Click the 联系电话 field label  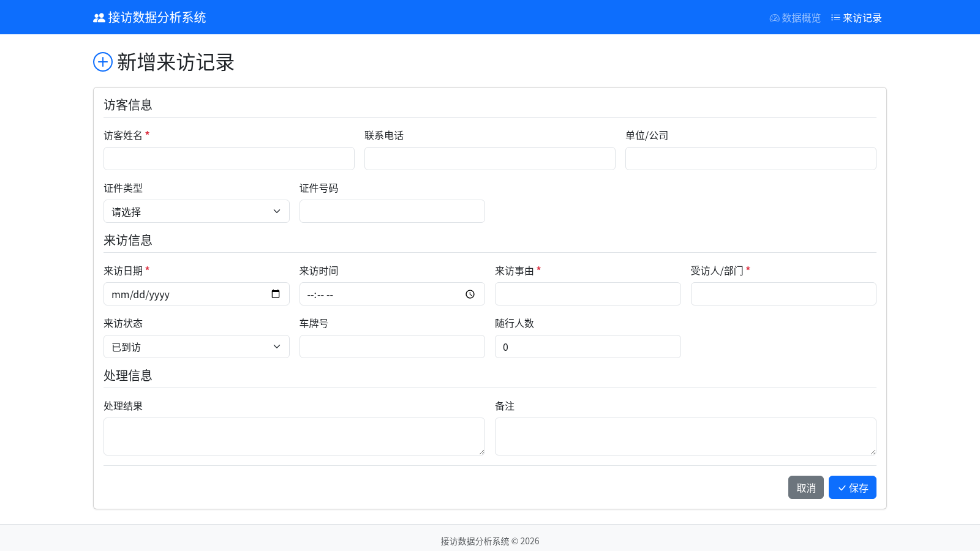click(384, 135)
